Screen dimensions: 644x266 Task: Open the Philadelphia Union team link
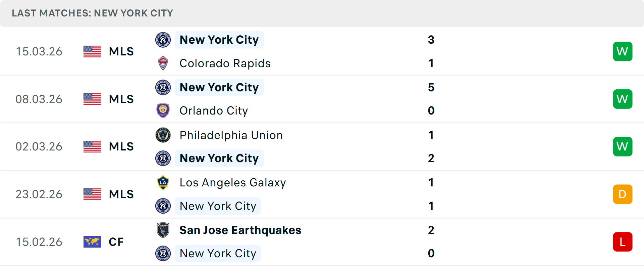[x=231, y=135]
